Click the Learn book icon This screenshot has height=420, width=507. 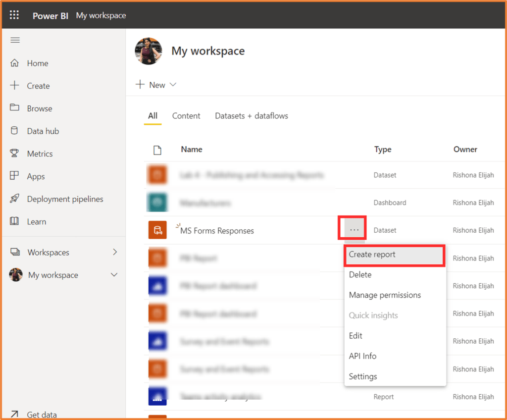click(x=15, y=221)
